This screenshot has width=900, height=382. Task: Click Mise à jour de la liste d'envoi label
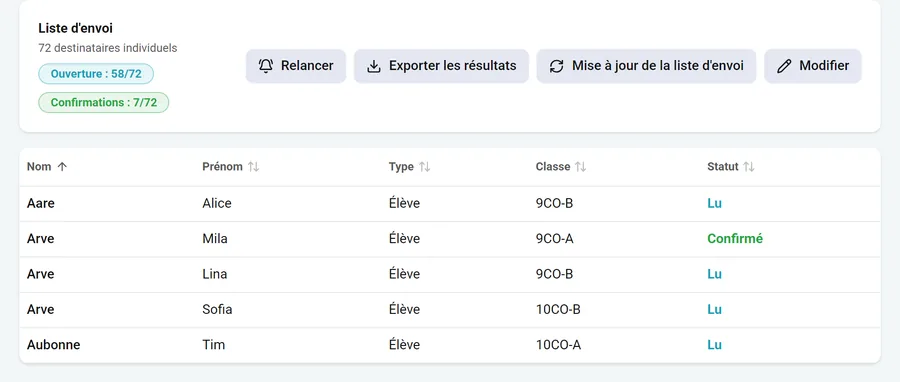(x=658, y=66)
